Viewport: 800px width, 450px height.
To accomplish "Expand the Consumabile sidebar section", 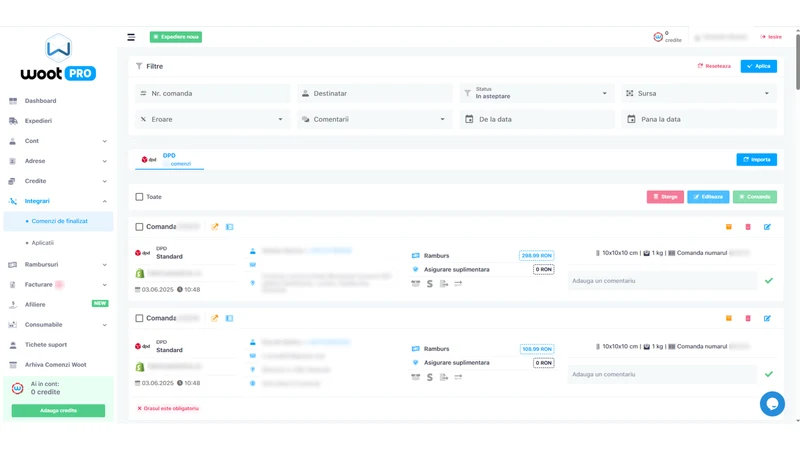I will [x=58, y=324].
